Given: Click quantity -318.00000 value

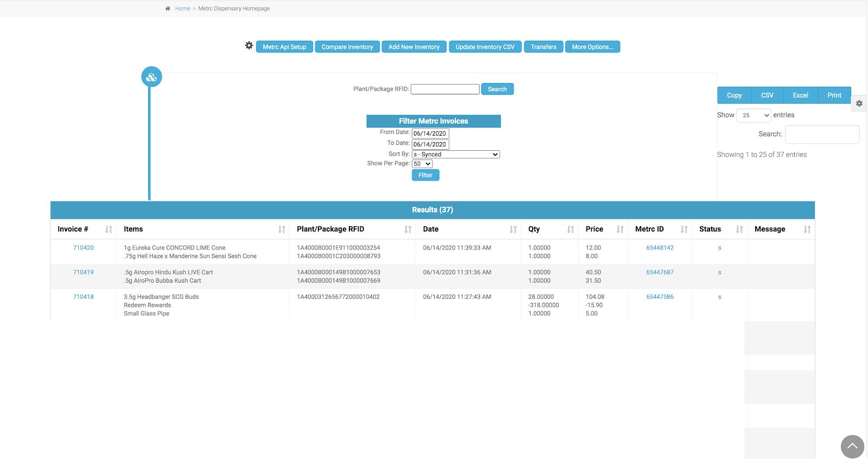Looking at the screenshot, I should (544, 305).
